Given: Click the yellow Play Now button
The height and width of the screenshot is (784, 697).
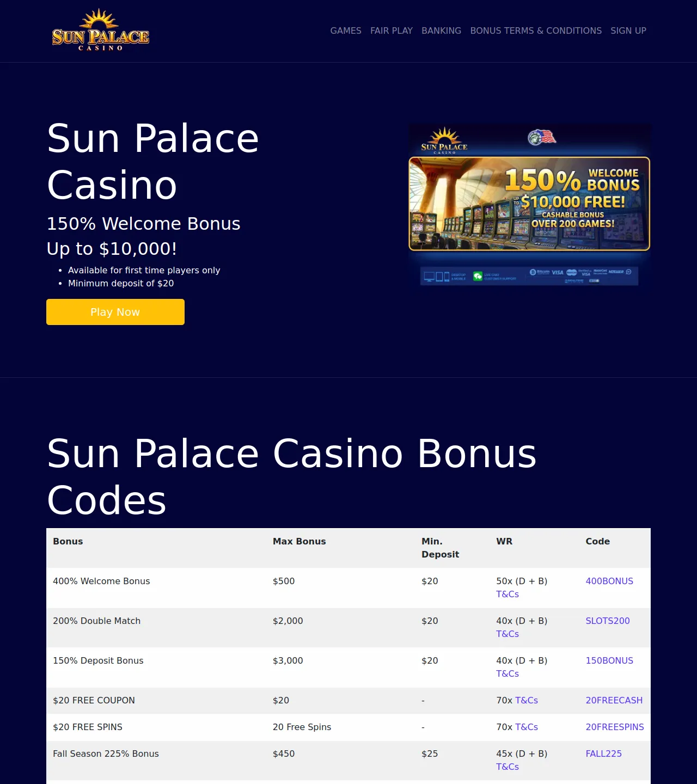Looking at the screenshot, I should point(115,312).
